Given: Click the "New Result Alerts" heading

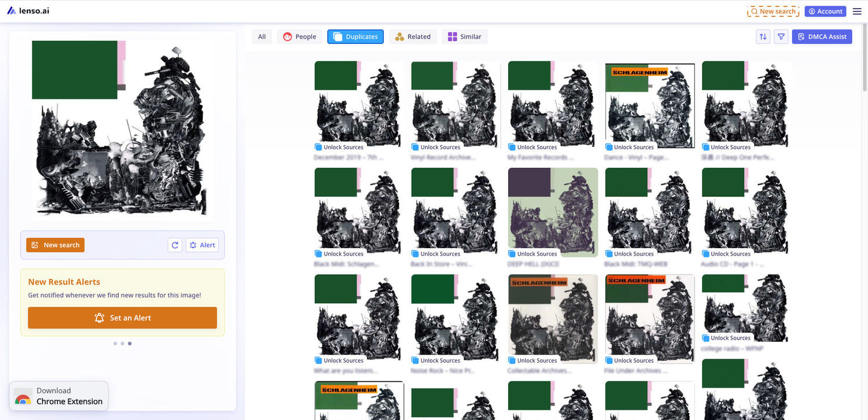Looking at the screenshot, I should [64, 282].
